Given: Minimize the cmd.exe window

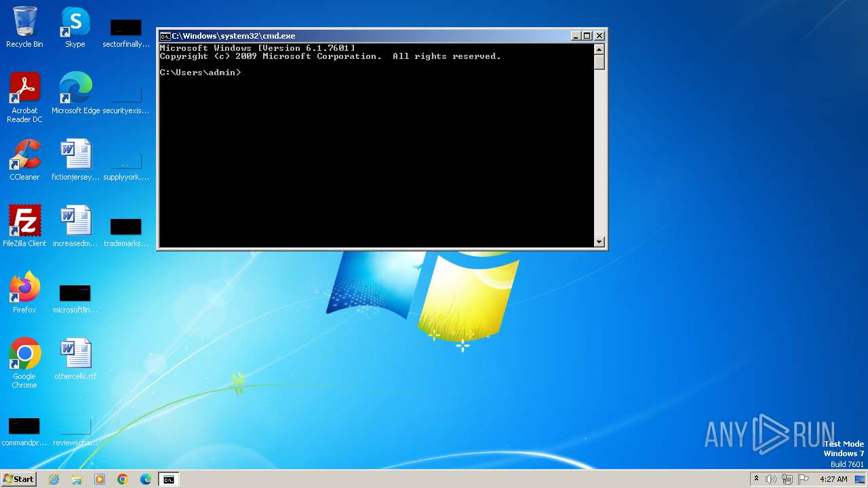Looking at the screenshot, I should coord(576,36).
